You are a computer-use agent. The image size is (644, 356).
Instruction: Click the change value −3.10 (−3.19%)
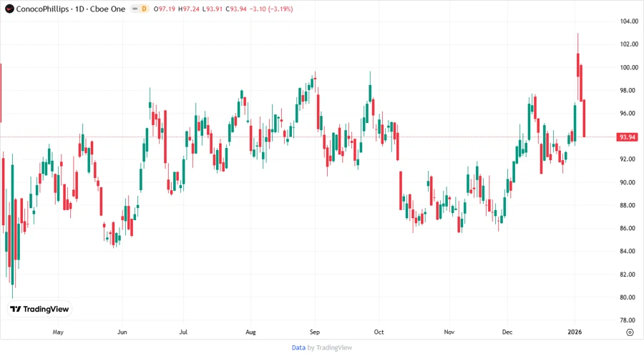coord(271,9)
